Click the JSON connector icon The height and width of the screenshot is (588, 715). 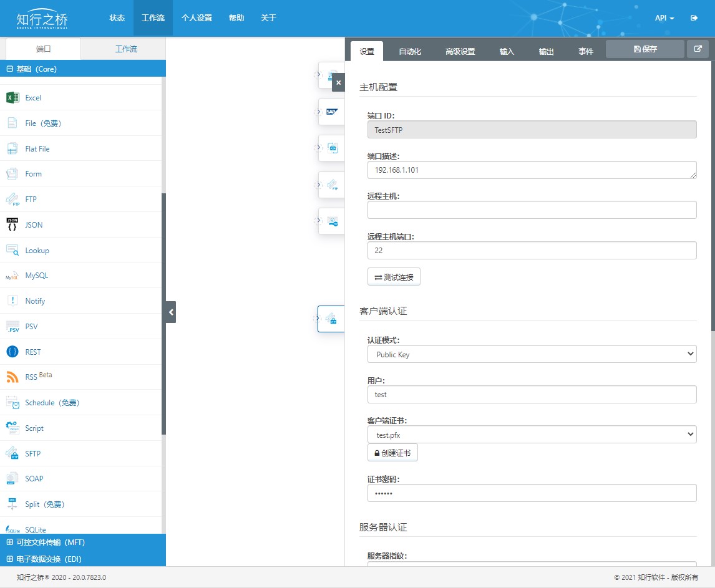coord(12,224)
